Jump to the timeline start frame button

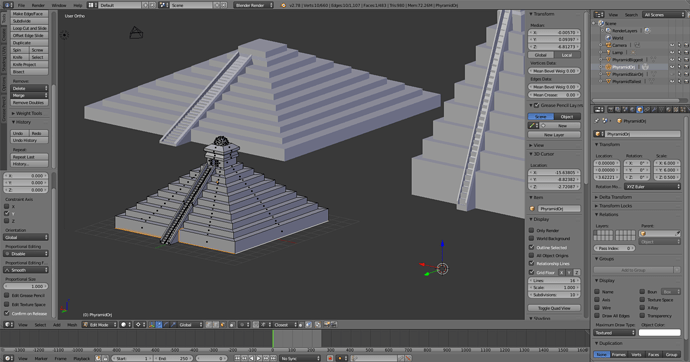238,358
